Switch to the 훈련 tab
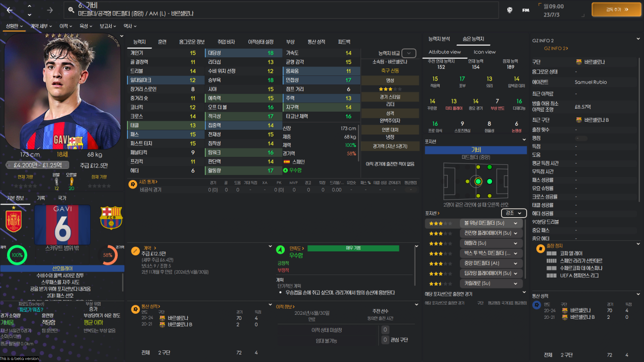644x362 pixels. pyautogui.click(x=162, y=42)
